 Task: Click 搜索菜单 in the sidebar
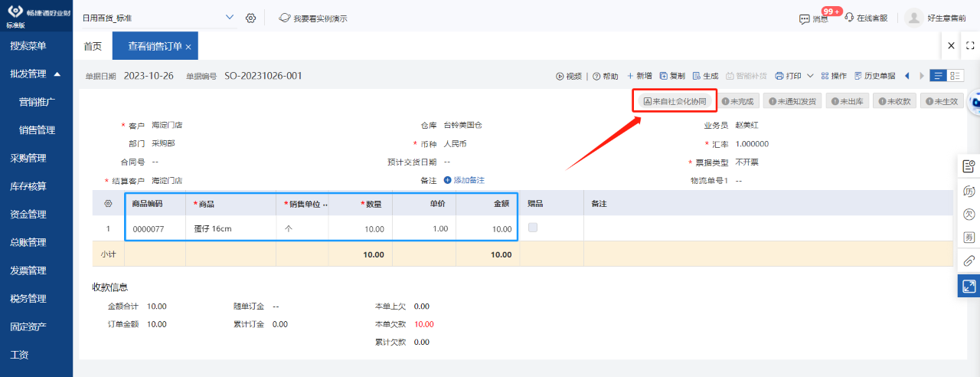coord(28,46)
